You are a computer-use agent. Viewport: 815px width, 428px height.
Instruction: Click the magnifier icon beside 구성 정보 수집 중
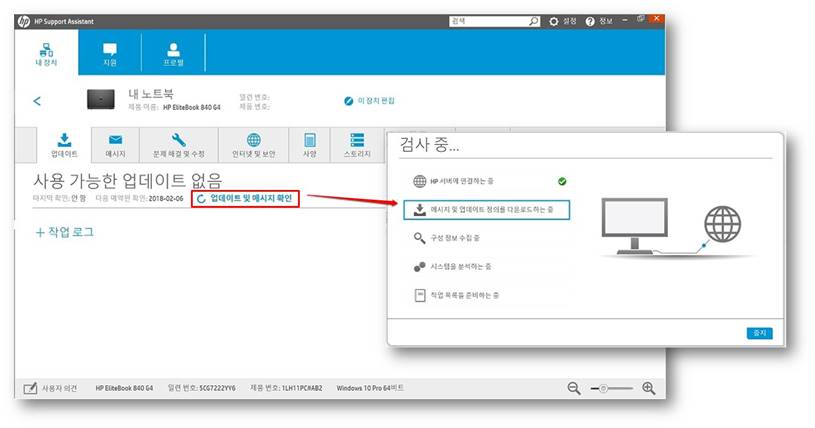coord(419,238)
